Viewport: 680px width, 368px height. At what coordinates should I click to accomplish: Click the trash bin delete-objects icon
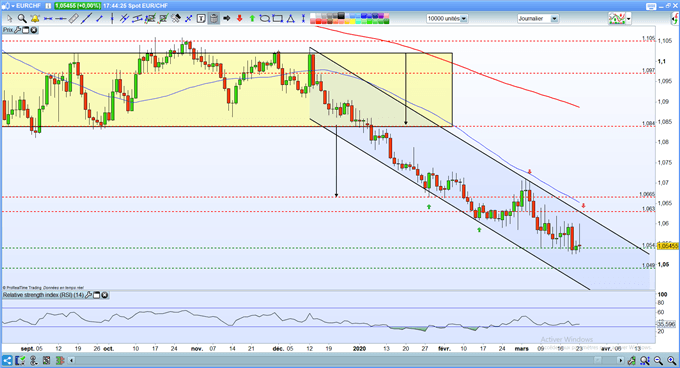coord(213,18)
